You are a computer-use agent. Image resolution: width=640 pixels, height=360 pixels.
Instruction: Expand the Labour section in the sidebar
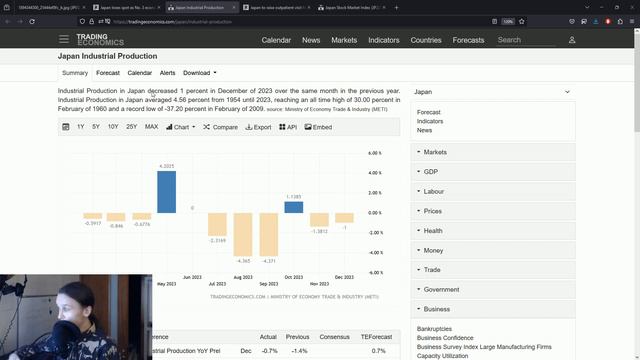493,191
